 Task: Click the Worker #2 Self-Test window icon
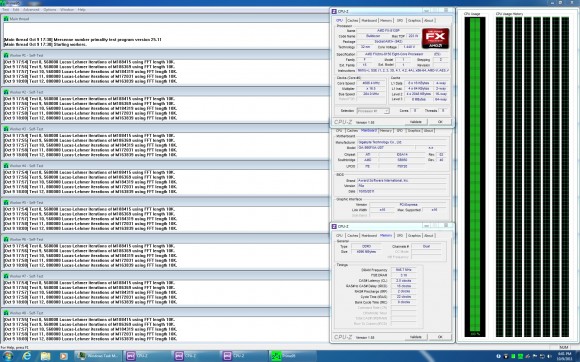[6, 92]
